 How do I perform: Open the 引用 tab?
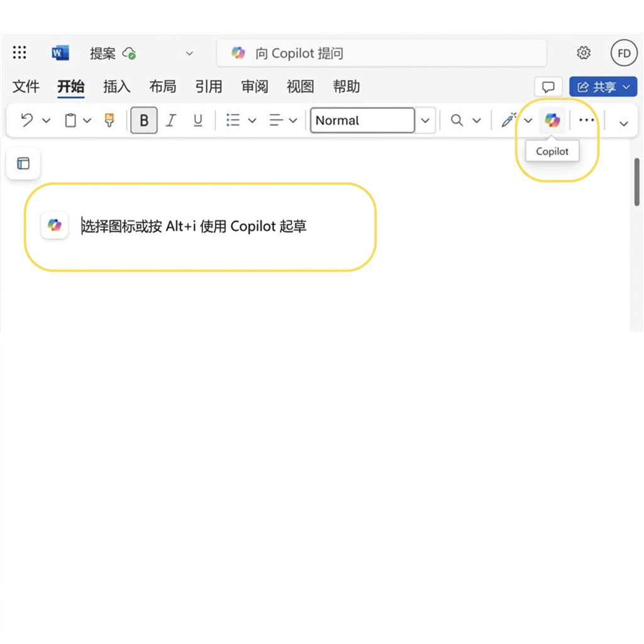(x=209, y=87)
